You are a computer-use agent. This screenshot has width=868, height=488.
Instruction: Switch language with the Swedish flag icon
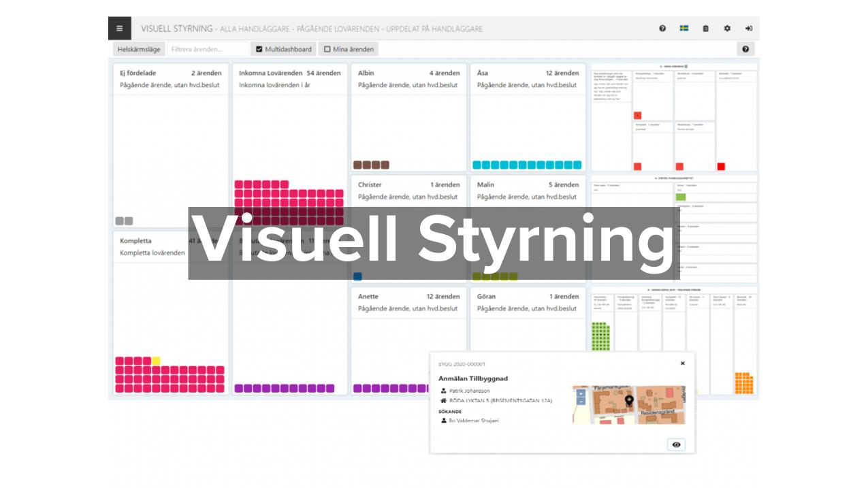[684, 29]
